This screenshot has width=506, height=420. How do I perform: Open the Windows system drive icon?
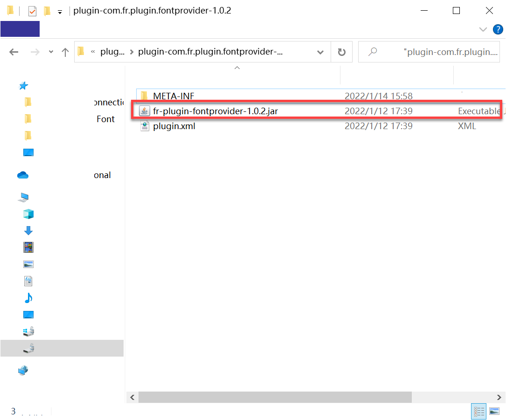tap(29, 331)
